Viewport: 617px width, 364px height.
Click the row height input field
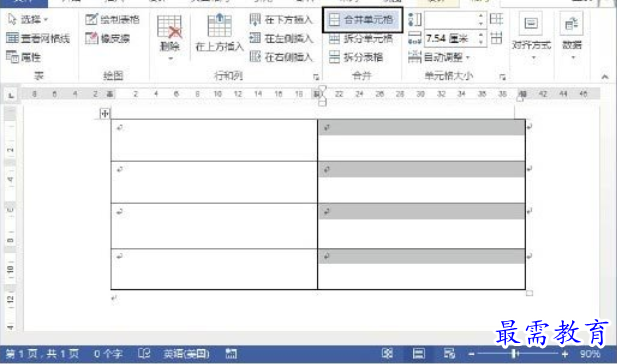[451, 19]
